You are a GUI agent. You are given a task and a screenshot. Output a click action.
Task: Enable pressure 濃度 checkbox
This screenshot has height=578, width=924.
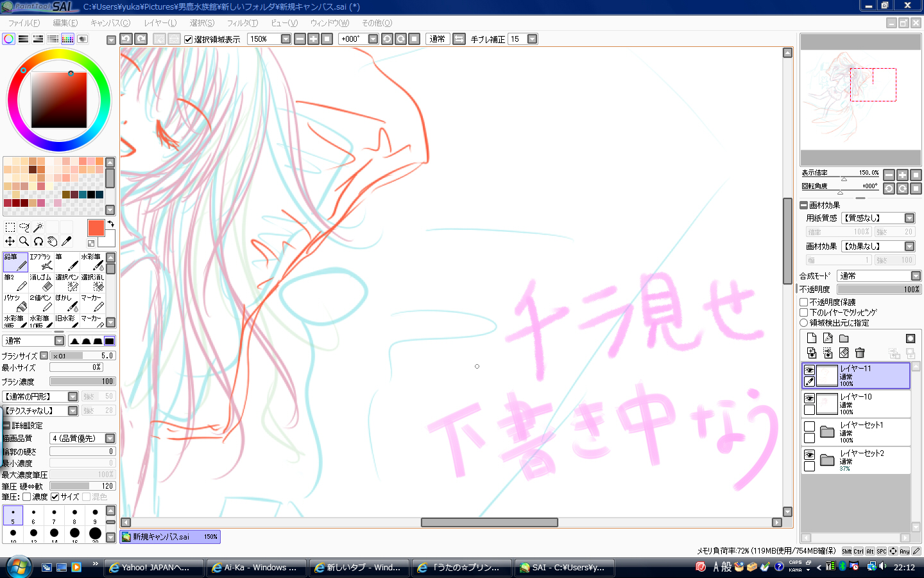26,496
